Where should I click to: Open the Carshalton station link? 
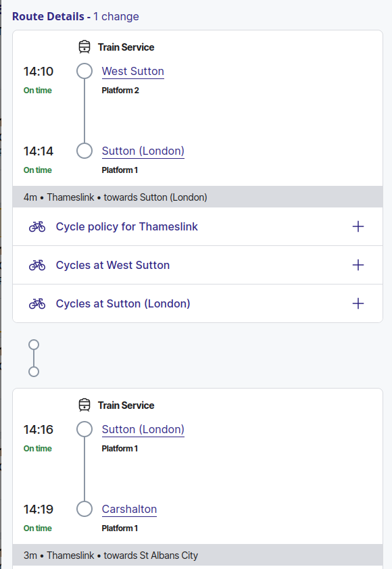[129, 509]
